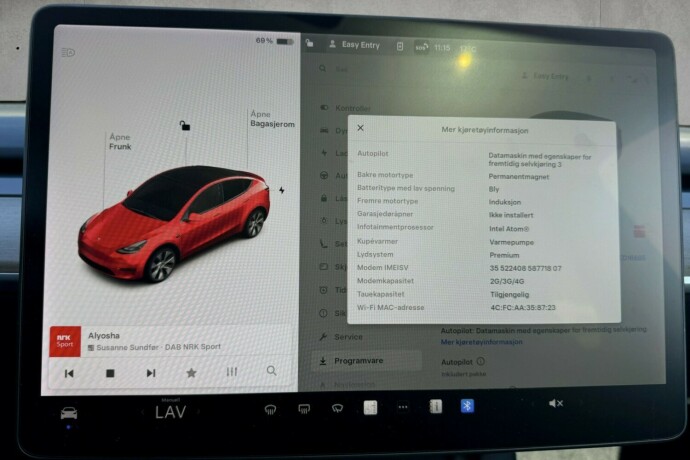Tap the muted volume speaker icon

click(x=556, y=403)
